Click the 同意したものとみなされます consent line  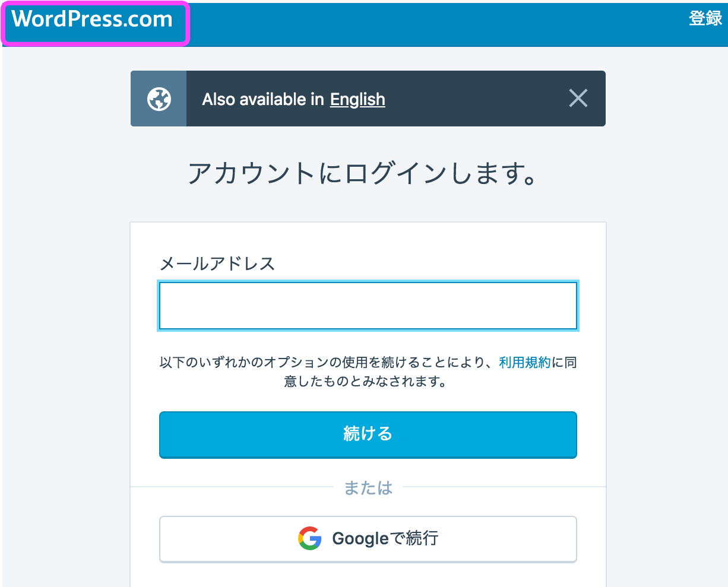pos(366,381)
